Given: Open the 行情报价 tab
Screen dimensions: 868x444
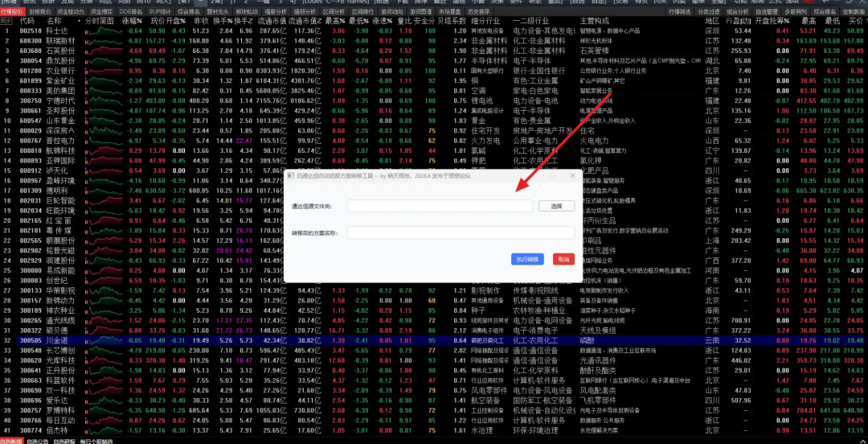Looking at the screenshot, I should [14, 11].
